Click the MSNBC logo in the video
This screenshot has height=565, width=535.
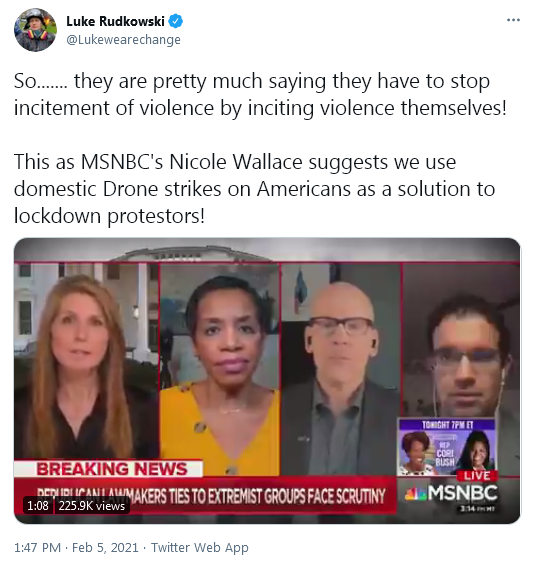(x=451, y=493)
